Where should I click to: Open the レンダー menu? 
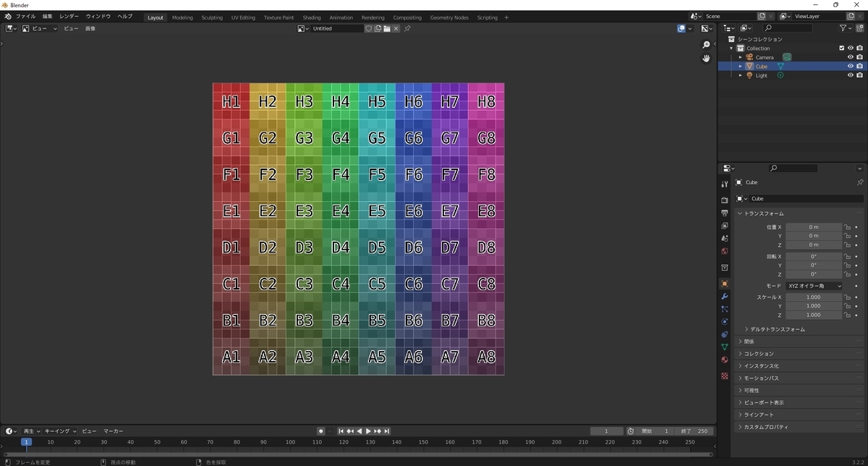tap(69, 16)
